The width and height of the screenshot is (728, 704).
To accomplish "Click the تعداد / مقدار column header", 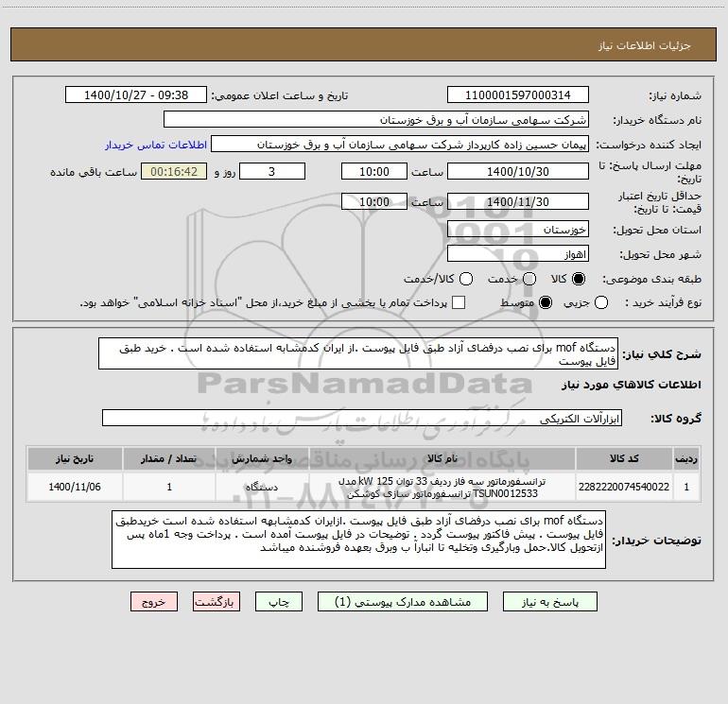I will (169, 459).
